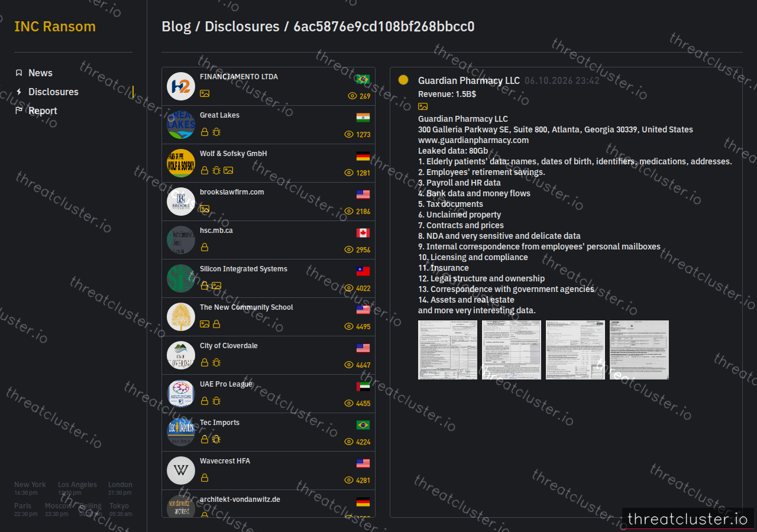
Task: Click the bug icon under Wolf & Sofsky GmbH
Action: point(216,170)
